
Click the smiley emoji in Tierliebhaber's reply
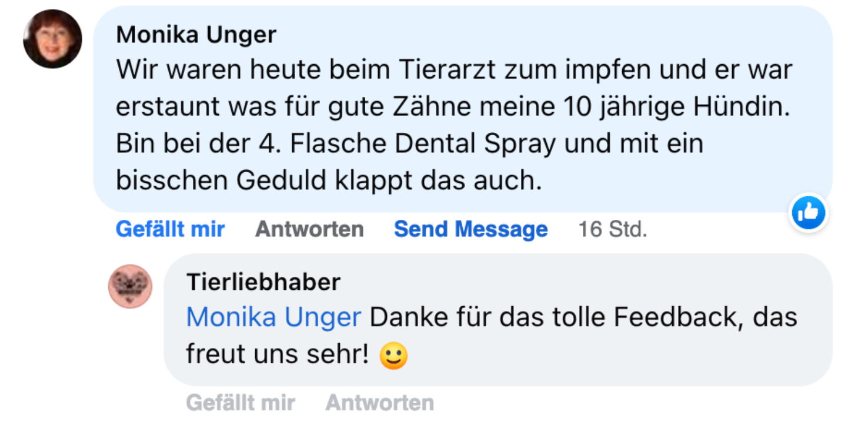(393, 356)
